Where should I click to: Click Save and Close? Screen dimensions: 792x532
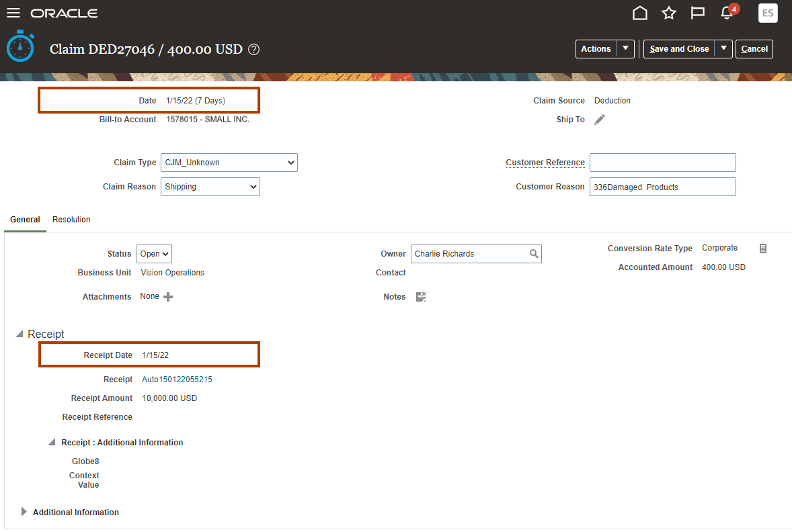[x=679, y=49]
